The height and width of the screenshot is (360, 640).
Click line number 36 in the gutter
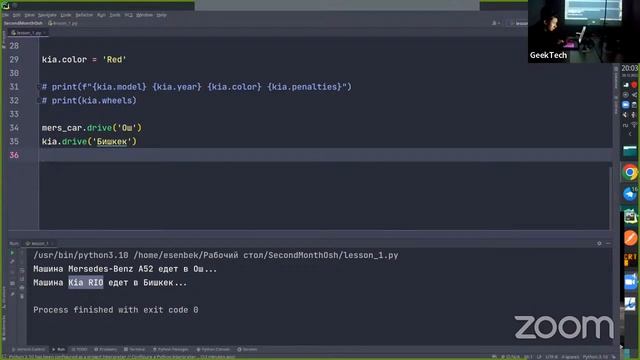tap(14, 155)
